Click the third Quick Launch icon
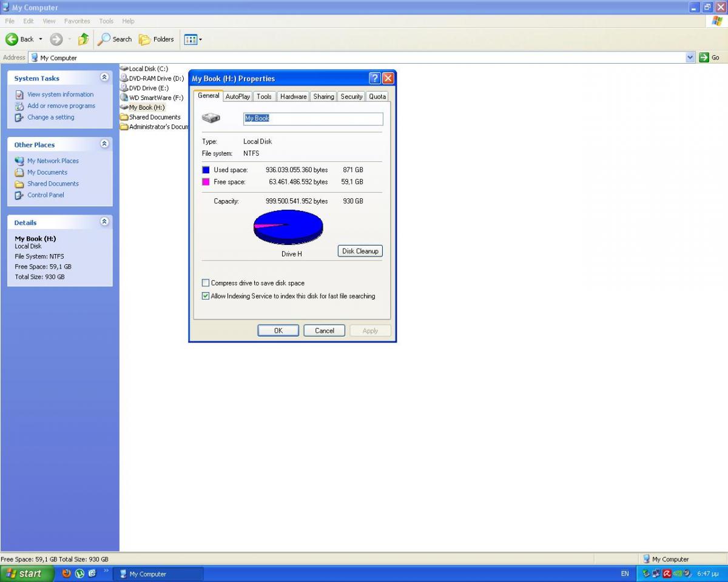The image size is (728, 582). pos(92,574)
